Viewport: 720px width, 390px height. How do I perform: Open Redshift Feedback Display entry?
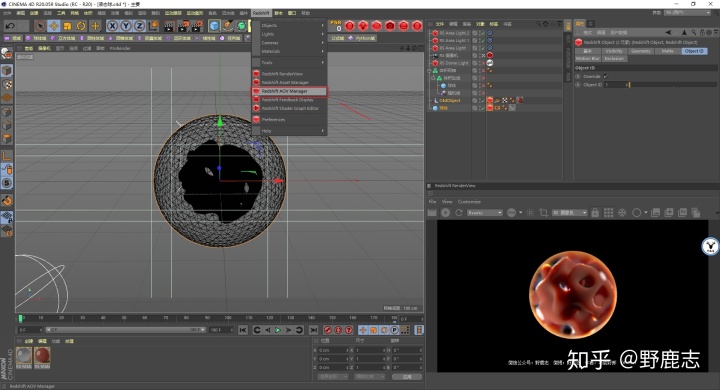(x=290, y=100)
